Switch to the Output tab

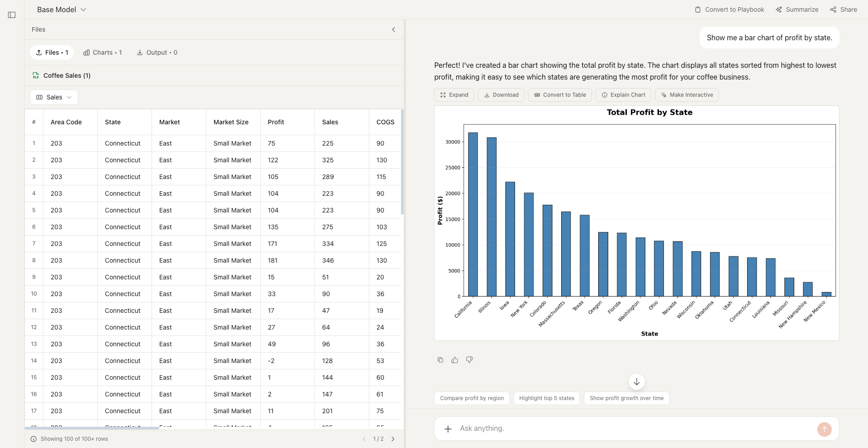[157, 52]
